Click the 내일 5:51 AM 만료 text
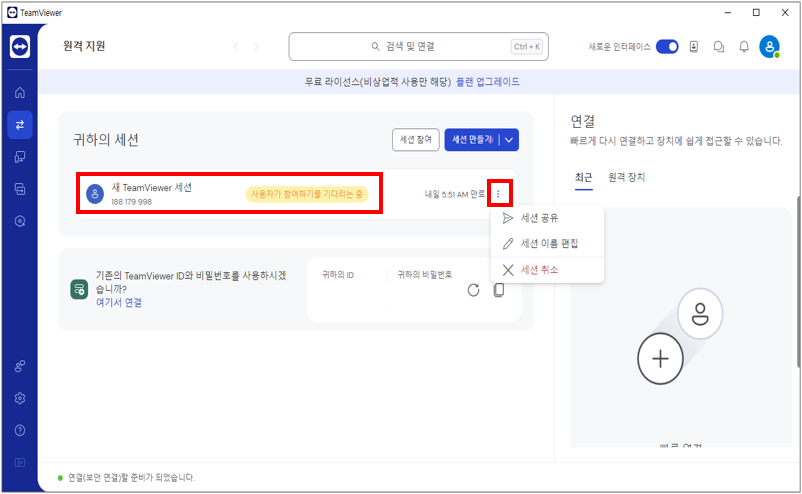Viewport: 802px width, 494px height. (455, 194)
